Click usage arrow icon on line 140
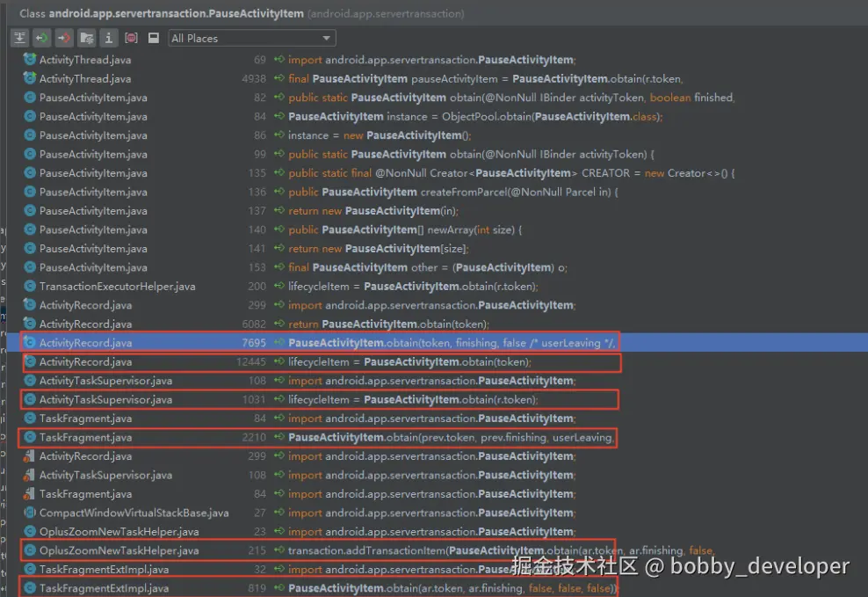Viewport: 868px width, 597px height. click(x=279, y=229)
